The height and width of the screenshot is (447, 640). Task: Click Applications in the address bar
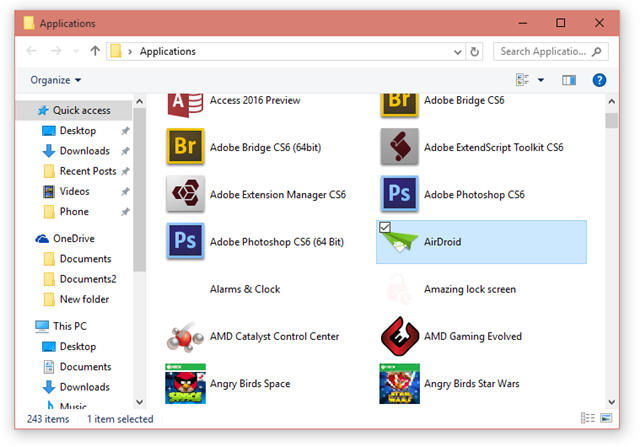point(168,51)
